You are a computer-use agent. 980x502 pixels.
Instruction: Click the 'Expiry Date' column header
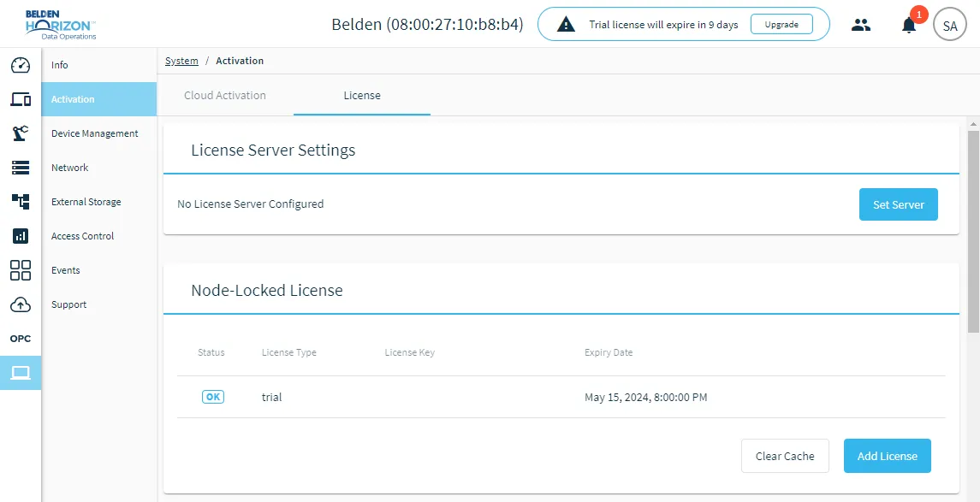[609, 352]
